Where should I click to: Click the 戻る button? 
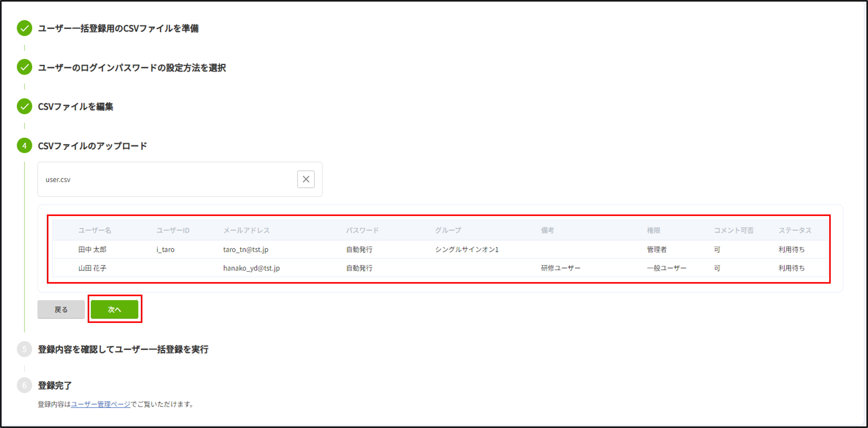(x=61, y=309)
